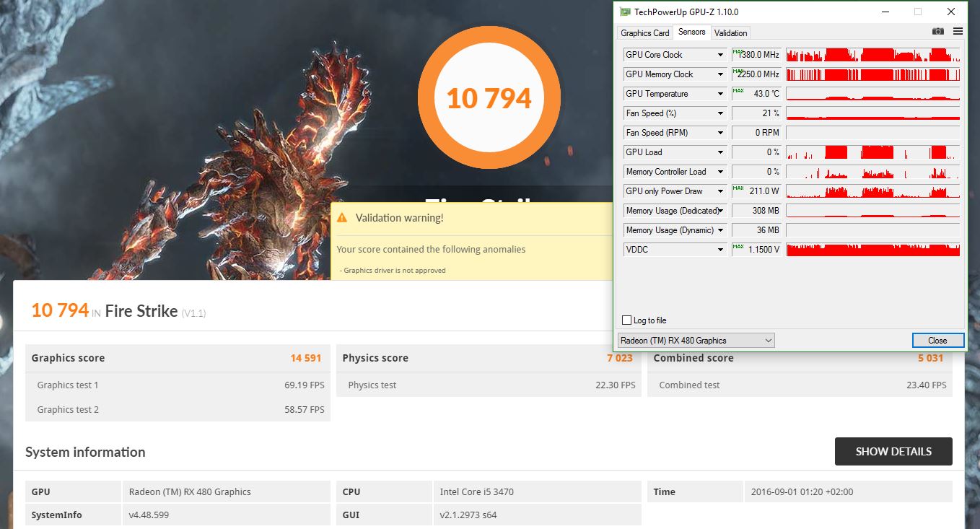Image resolution: width=980 pixels, height=529 pixels.
Task: Click the 21 % fan speed value
Action: pyautogui.click(x=756, y=113)
